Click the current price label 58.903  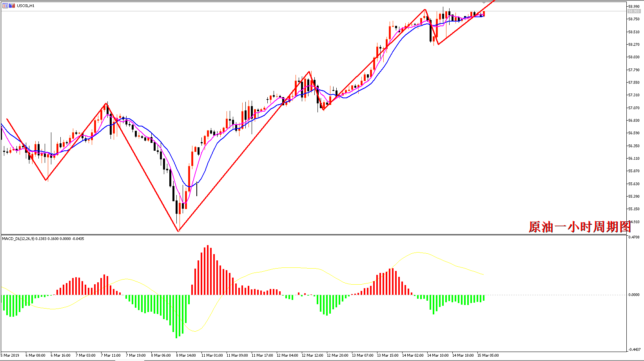point(634,11)
